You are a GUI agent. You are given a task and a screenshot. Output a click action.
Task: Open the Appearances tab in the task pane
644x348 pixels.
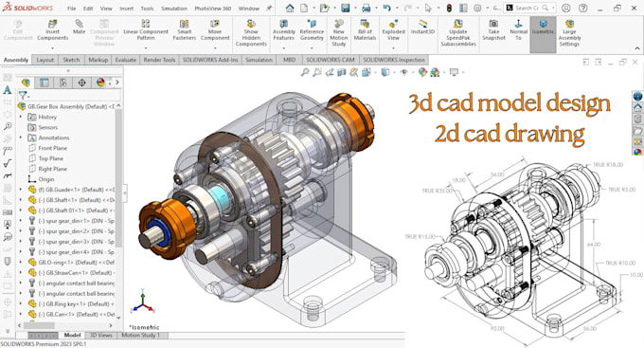click(637, 152)
